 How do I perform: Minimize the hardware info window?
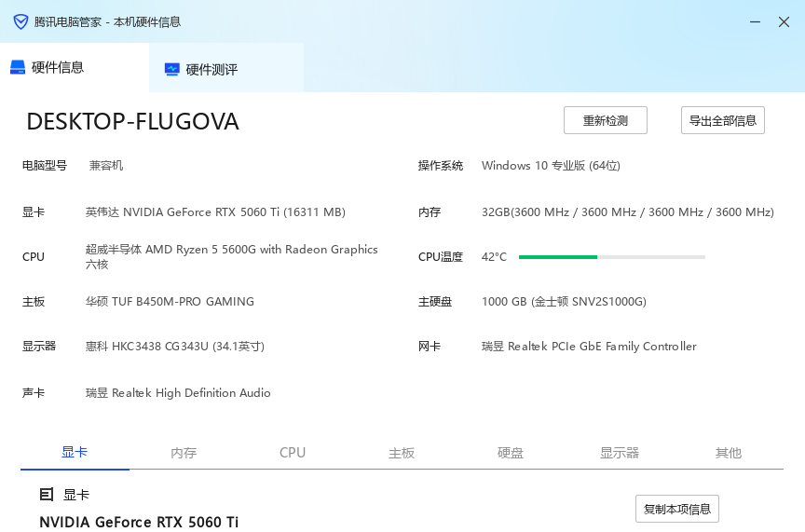click(753, 21)
